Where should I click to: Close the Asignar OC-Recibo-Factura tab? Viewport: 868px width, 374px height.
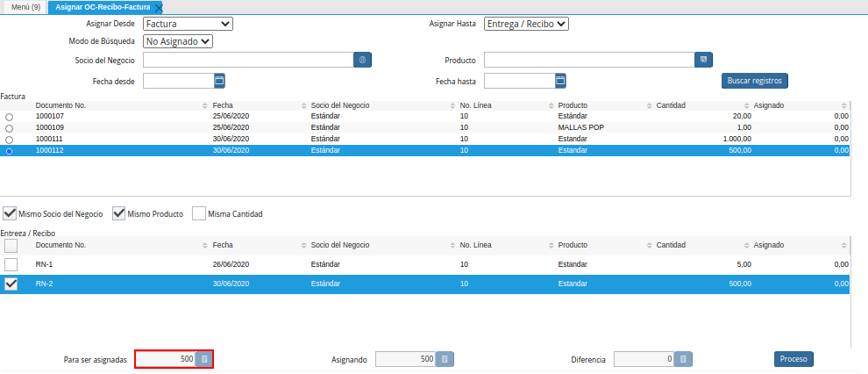coord(159,7)
